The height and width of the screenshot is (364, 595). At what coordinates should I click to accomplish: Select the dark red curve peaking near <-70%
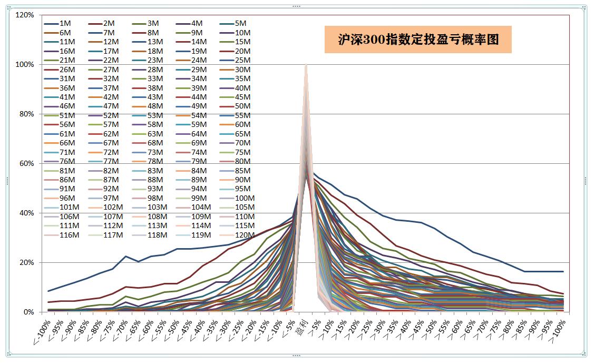pyautogui.click(x=124, y=286)
